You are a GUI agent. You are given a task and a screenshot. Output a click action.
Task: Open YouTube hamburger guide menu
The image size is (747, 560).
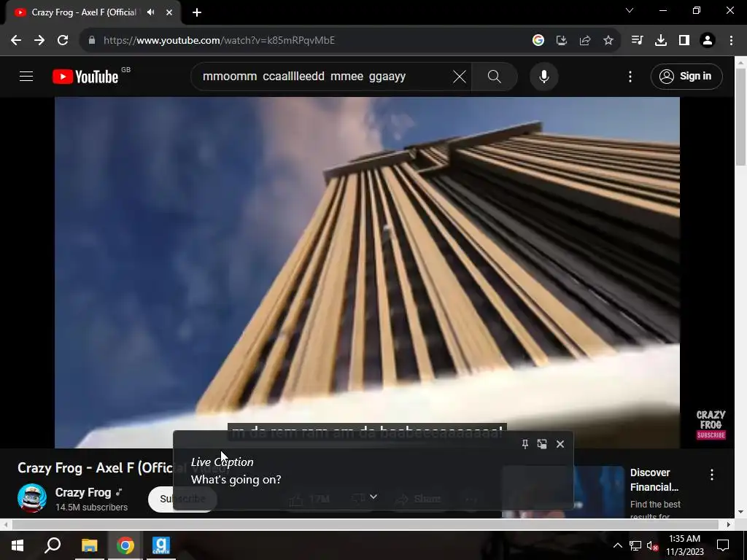[26, 76]
